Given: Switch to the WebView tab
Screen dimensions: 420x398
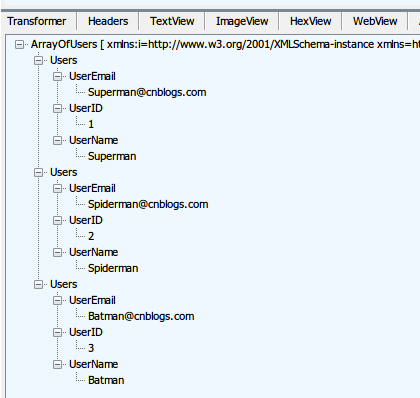Looking at the screenshot, I should click(x=375, y=21).
